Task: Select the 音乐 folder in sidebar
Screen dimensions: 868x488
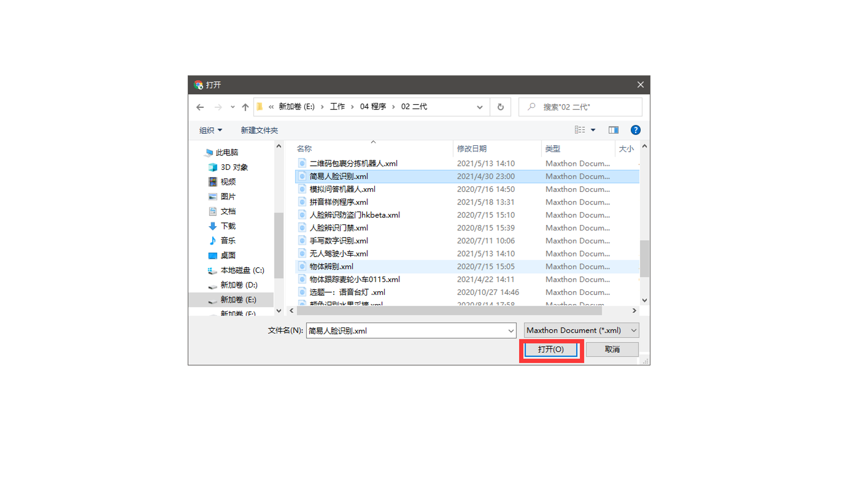Action: (228, 241)
